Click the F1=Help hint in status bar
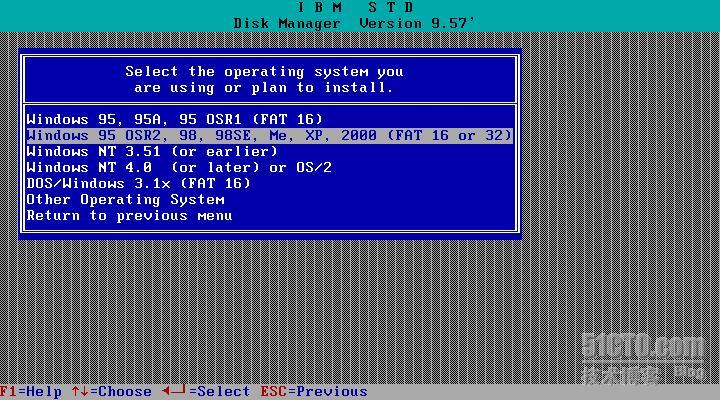Screen dimensions: 720x400 [x=31, y=392]
